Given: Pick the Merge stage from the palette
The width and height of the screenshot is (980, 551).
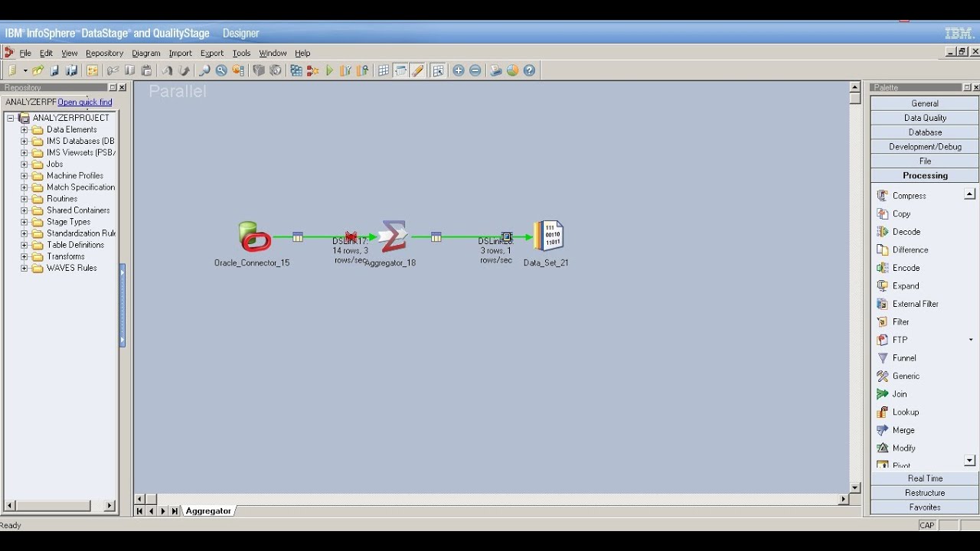Looking at the screenshot, I should coord(896,430).
